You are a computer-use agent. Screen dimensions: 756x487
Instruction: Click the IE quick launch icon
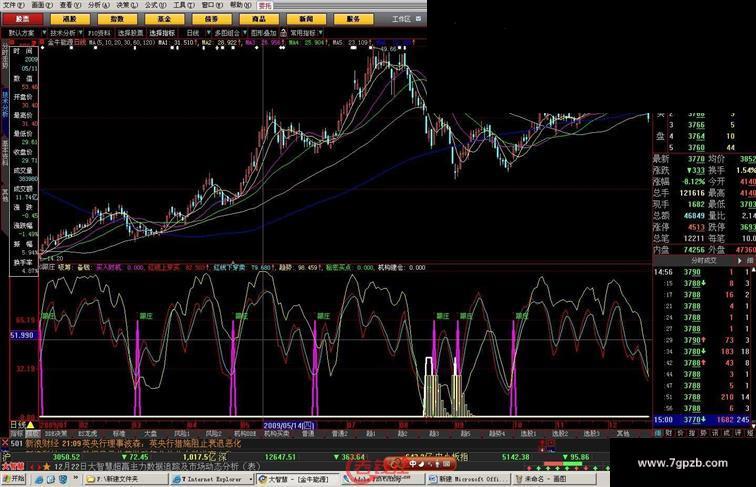[39, 479]
